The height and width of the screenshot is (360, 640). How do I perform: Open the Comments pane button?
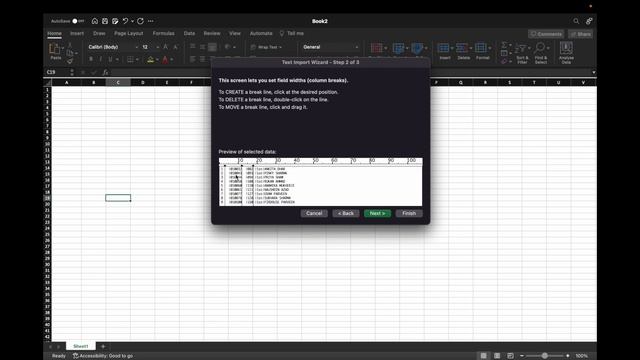[546, 34]
